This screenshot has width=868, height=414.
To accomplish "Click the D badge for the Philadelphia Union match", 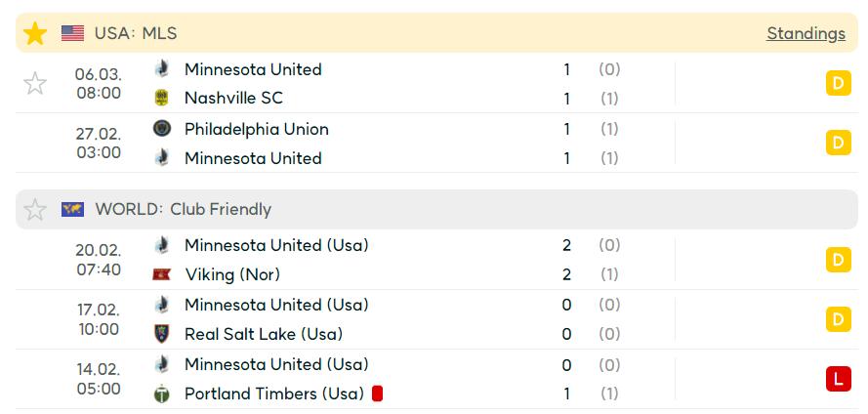I will (838, 143).
